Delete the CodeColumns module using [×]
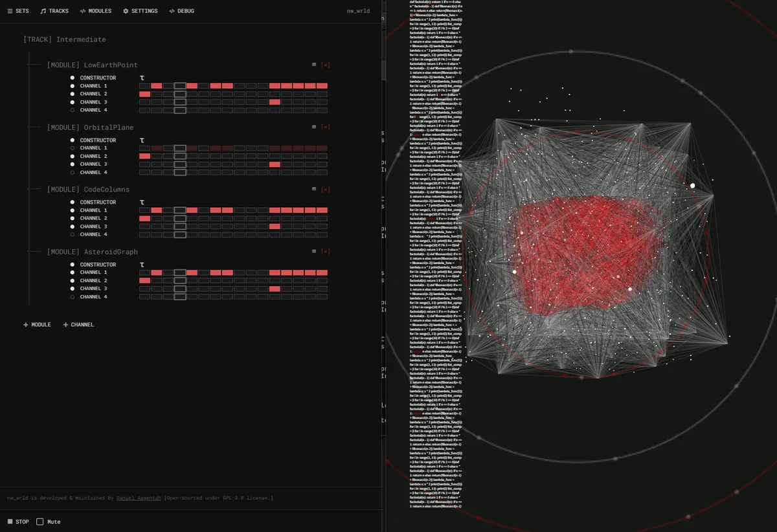The image size is (777, 532). (325, 189)
